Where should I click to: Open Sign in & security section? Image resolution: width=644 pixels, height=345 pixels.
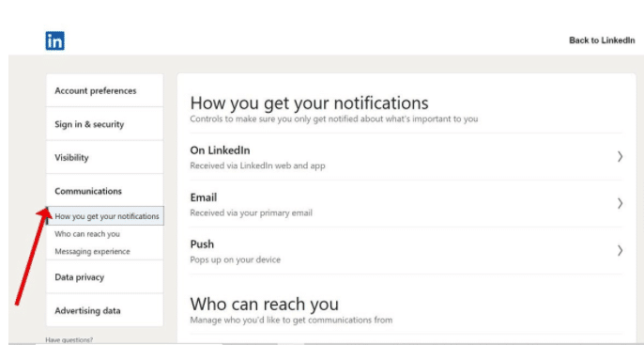[x=105, y=124]
